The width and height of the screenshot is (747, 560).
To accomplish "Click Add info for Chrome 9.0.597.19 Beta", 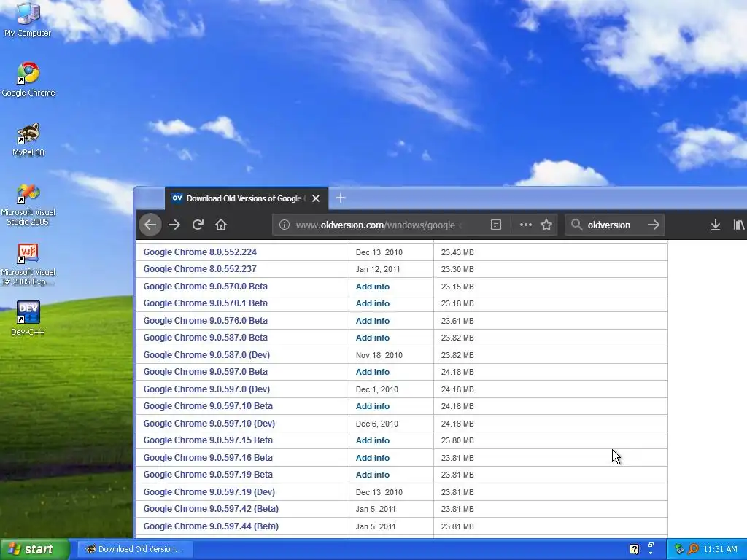I will pyautogui.click(x=373, y=475).
